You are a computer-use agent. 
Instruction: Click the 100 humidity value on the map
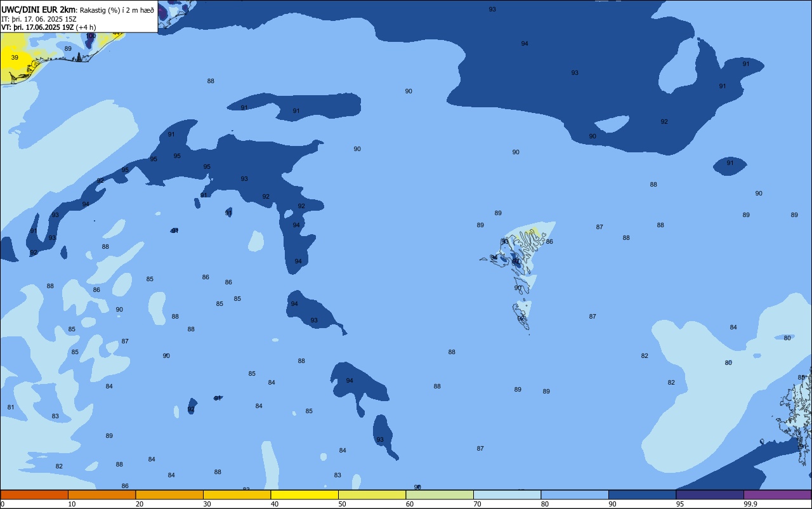coord(91,36)
